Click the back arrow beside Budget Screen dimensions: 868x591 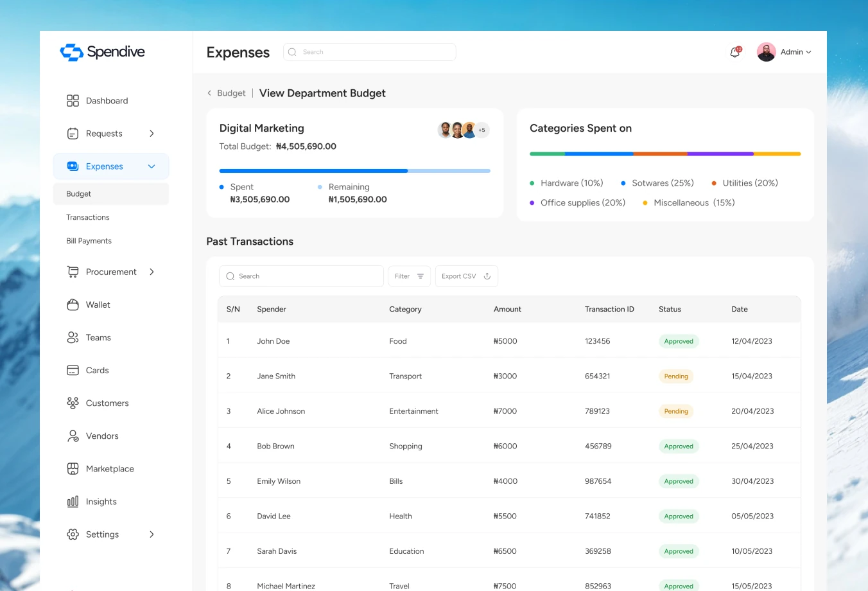click(209, 93)
